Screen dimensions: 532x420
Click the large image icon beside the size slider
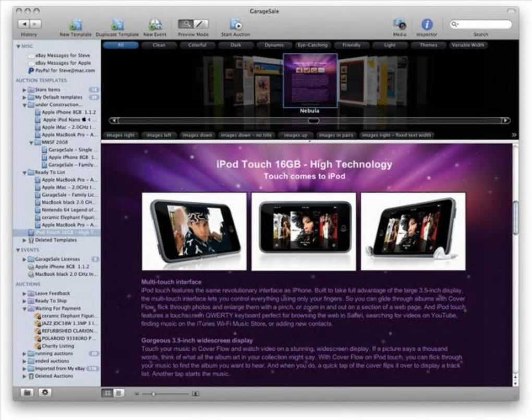[x=196, y=394]
